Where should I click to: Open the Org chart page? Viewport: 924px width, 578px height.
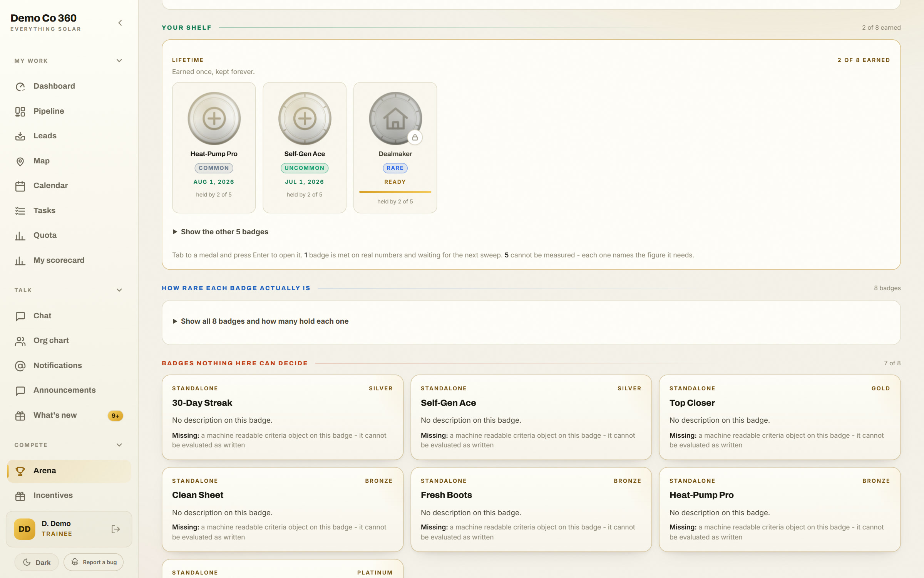pos(69,341)
